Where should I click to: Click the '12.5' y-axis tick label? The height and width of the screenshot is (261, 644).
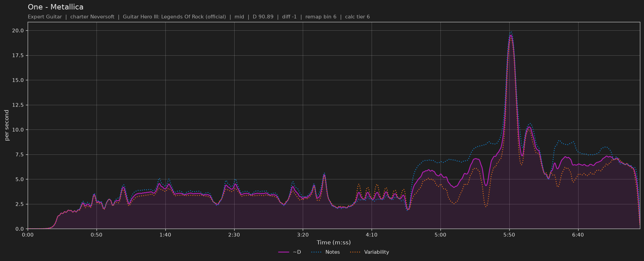pyautogui.click(x=18, y=105)
